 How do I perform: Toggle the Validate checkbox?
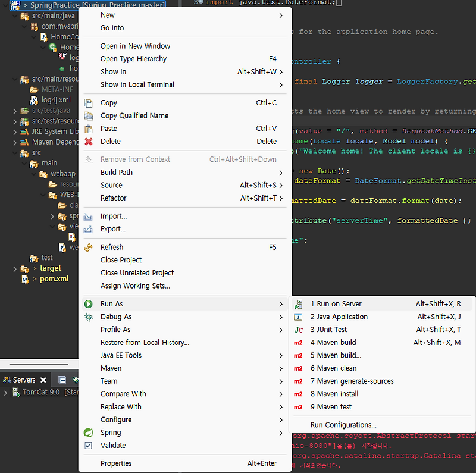[x=88, y=446]
